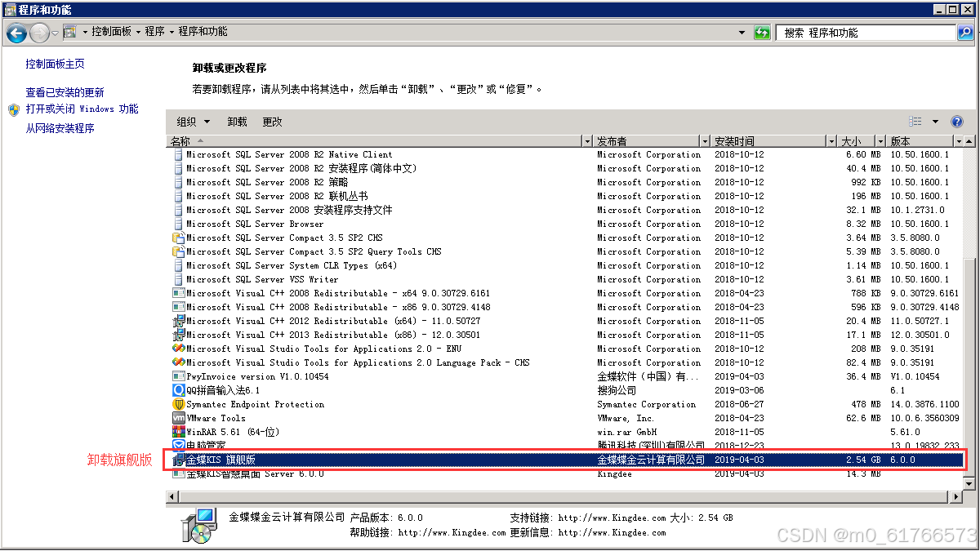The image size is (980, 551).
Task: Click the 更改 toolbar button
Action: 273,122
